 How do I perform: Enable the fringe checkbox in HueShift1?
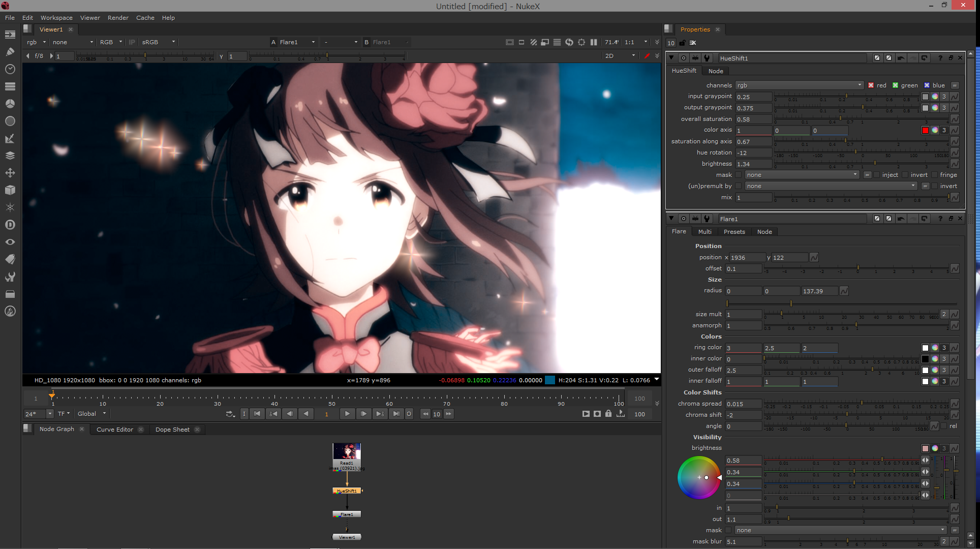coord(935,175)
